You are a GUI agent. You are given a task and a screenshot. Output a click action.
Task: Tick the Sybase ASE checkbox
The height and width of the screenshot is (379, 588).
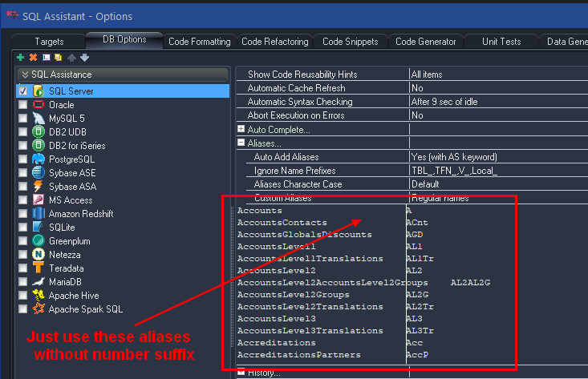(23, 172)
